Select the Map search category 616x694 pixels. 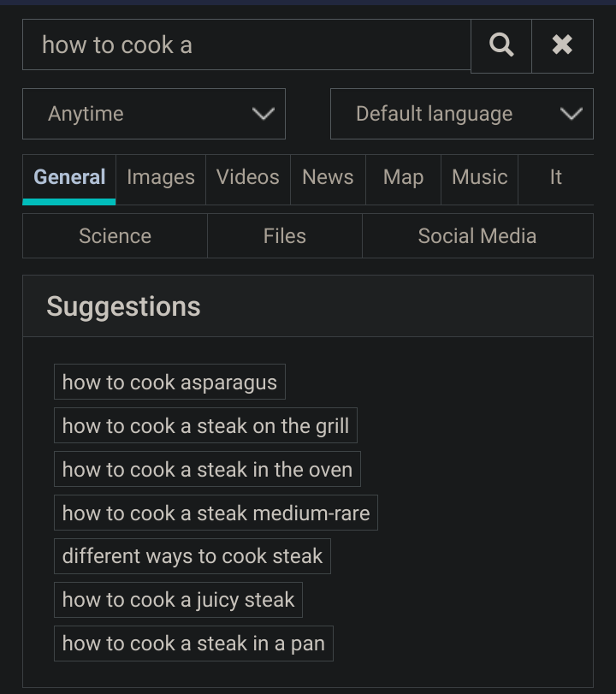(x=402, y=178)
